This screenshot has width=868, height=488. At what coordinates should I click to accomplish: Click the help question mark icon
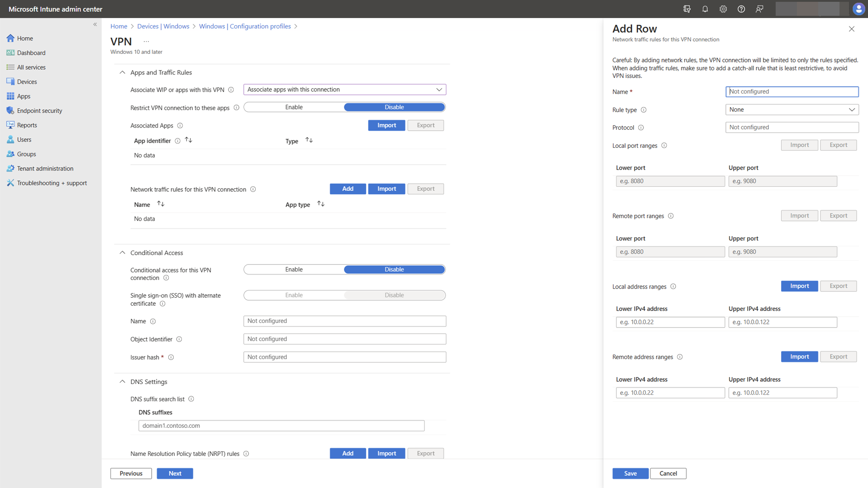[741, 9]
